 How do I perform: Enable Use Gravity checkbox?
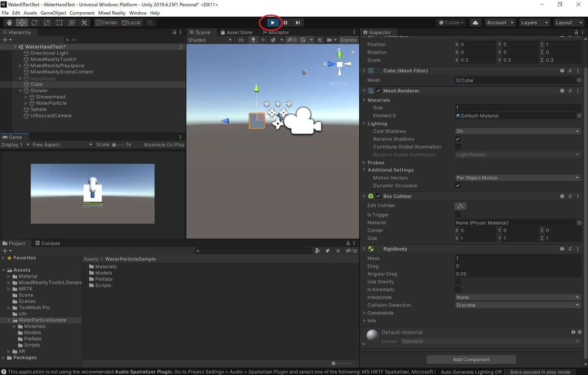tap(458, 282)
